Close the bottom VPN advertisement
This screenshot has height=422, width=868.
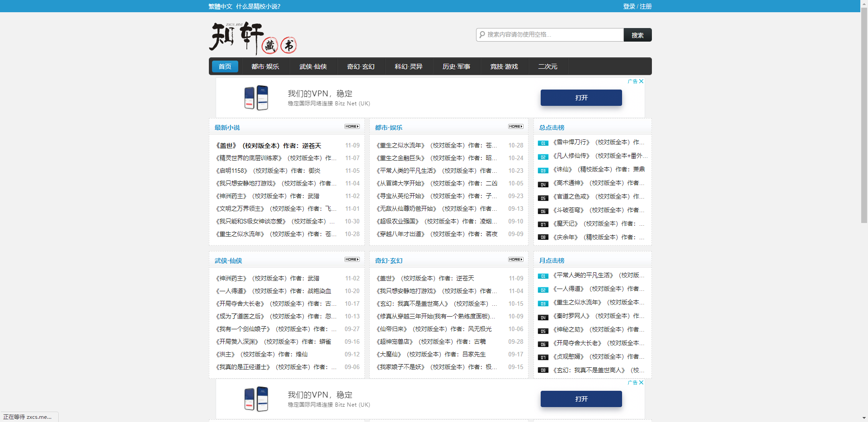pos(641,383)
